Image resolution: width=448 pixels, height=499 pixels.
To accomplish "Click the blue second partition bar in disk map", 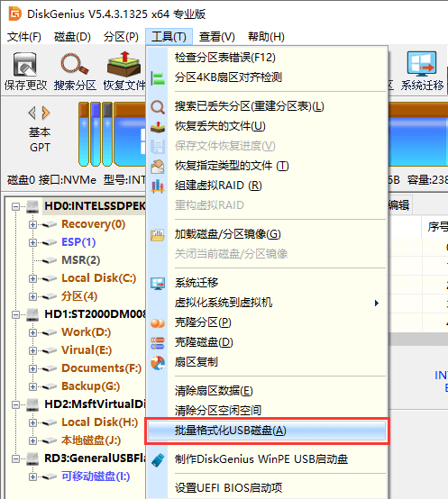I will coord(96,134).
